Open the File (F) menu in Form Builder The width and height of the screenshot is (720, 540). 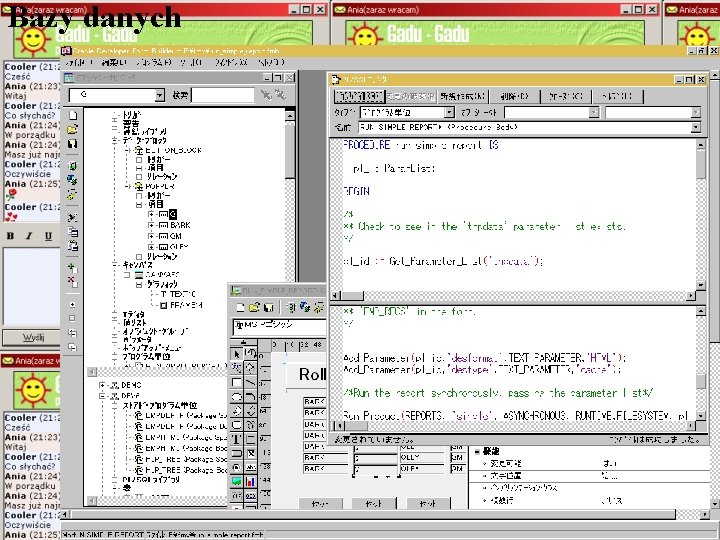pyautogui.click(x=77, y=62)
